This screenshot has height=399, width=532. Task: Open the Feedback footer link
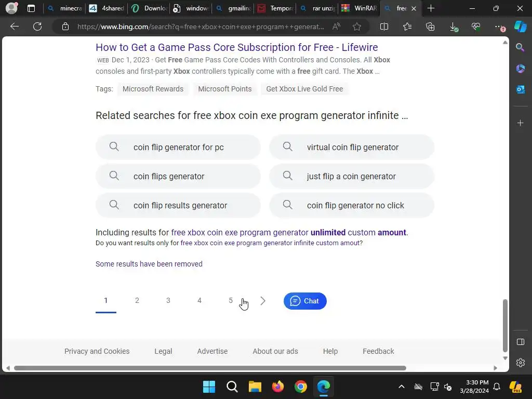378,351
